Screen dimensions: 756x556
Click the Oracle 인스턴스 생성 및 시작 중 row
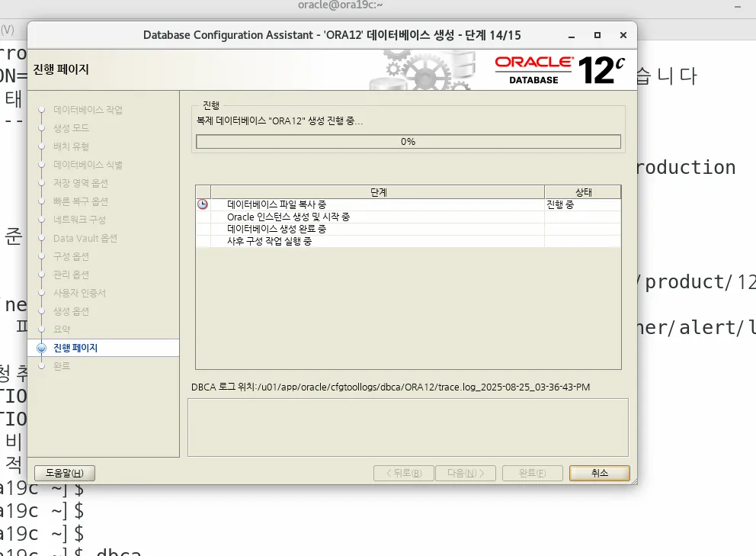pyautogui.click(x=408, y=217)
